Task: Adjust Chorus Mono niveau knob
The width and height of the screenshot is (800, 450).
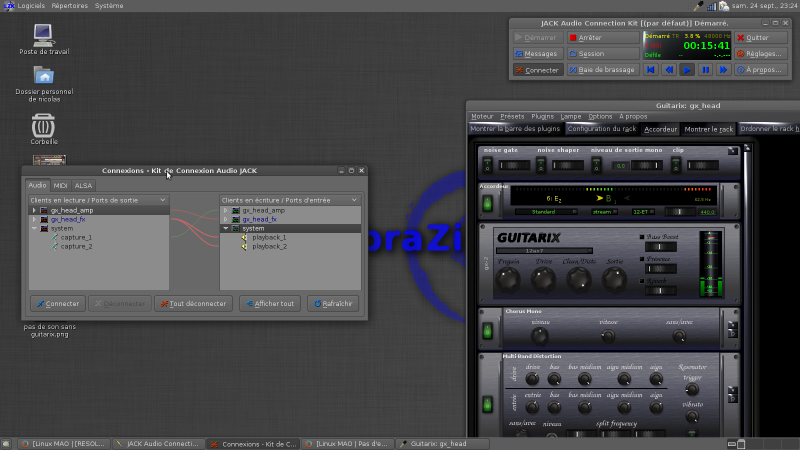Action: pyautogui.click(x=540, y=336)
